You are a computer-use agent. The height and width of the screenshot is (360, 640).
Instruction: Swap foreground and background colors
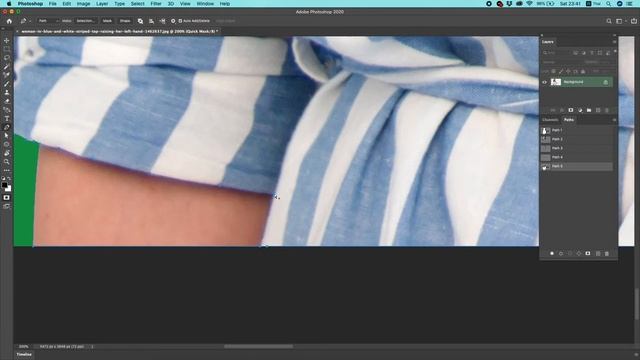point(9,179)
